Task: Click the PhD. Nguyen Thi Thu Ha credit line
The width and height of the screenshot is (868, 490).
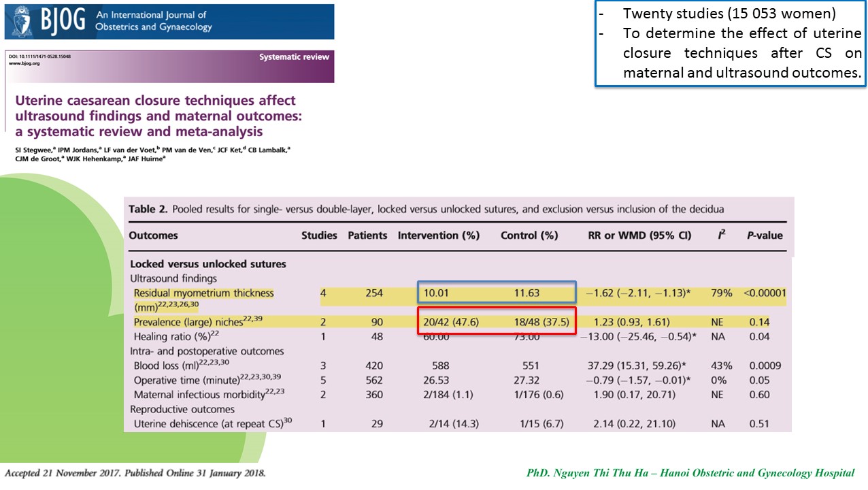Action: tap(690, 473)
